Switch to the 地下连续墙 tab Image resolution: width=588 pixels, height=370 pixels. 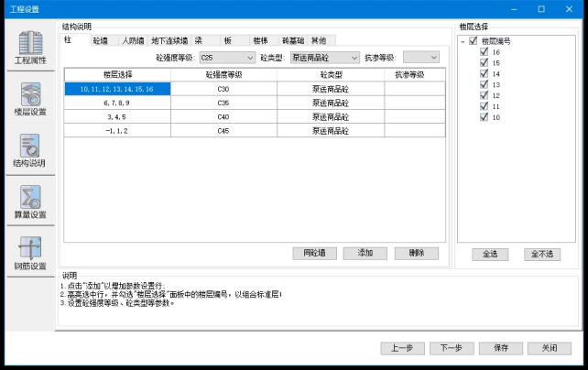click(x=169, y=40)
